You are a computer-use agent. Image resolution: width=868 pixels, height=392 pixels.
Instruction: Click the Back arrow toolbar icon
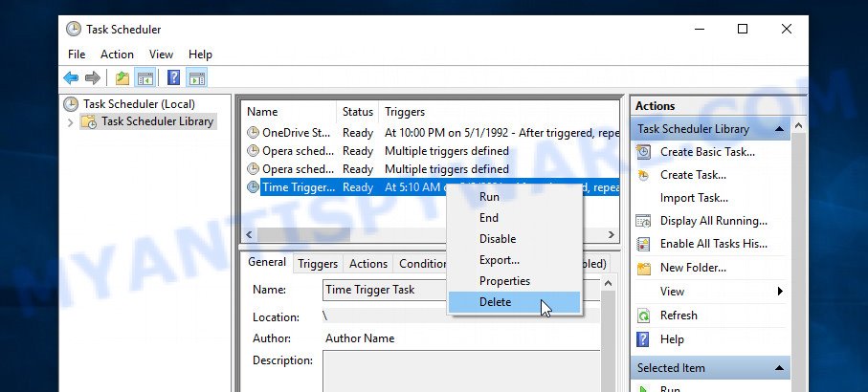click(x=71, y=78)
